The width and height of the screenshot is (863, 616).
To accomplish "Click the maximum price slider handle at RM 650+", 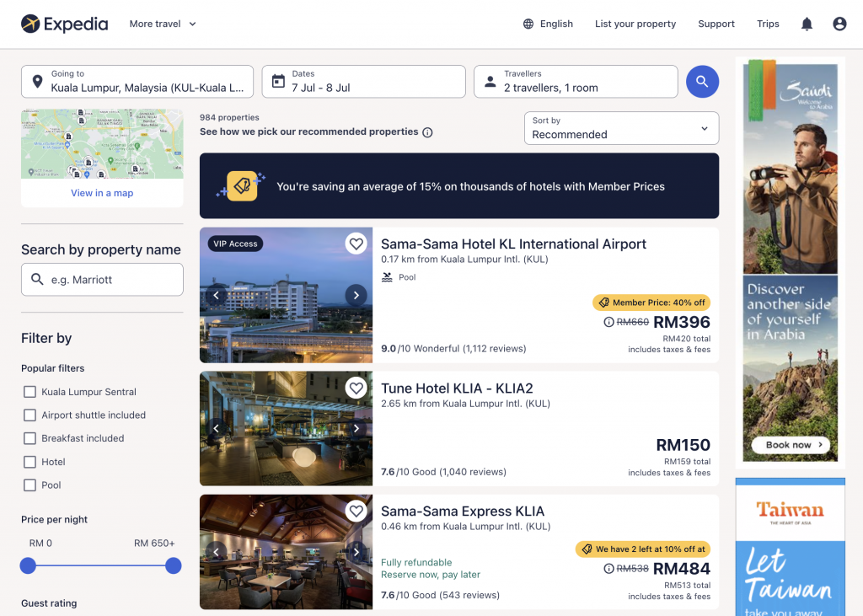I will coord(174,565).
